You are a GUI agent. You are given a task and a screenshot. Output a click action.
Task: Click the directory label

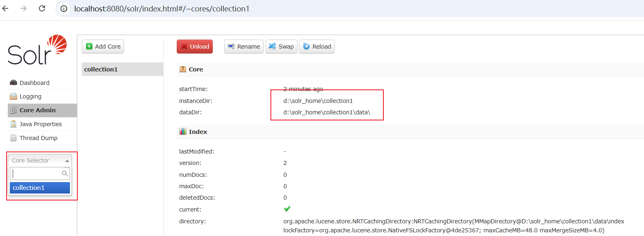pos(193,221)
